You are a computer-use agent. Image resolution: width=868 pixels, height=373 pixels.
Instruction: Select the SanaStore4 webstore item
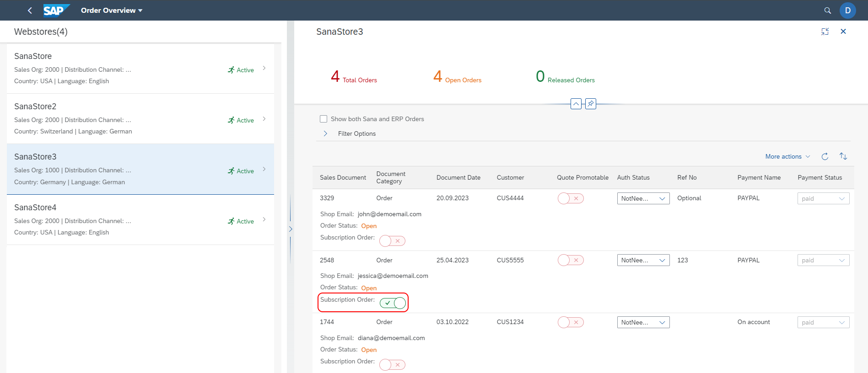click(x=140, y=220)
